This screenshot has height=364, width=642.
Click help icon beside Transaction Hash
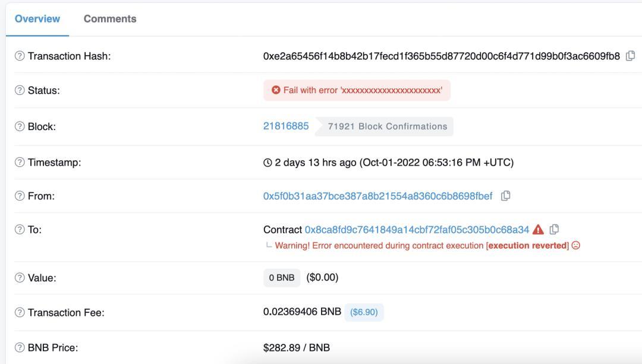coord(20,56)
